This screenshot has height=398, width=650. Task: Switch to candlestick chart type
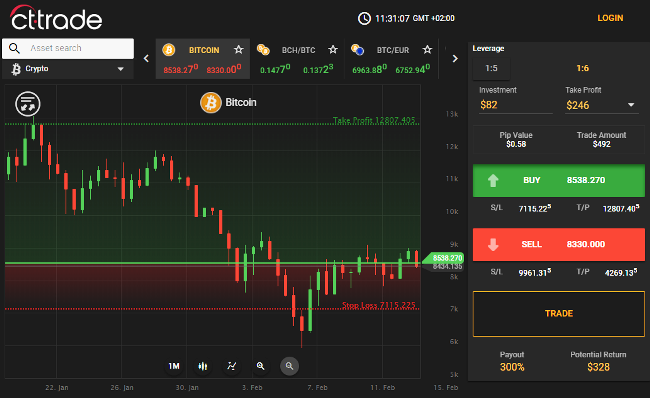tap(203, 366)
